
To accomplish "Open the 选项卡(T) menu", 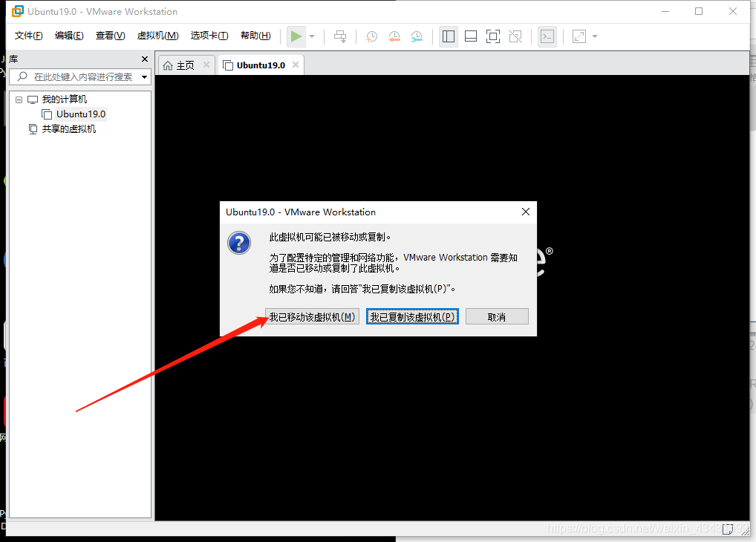I will 209,36.
